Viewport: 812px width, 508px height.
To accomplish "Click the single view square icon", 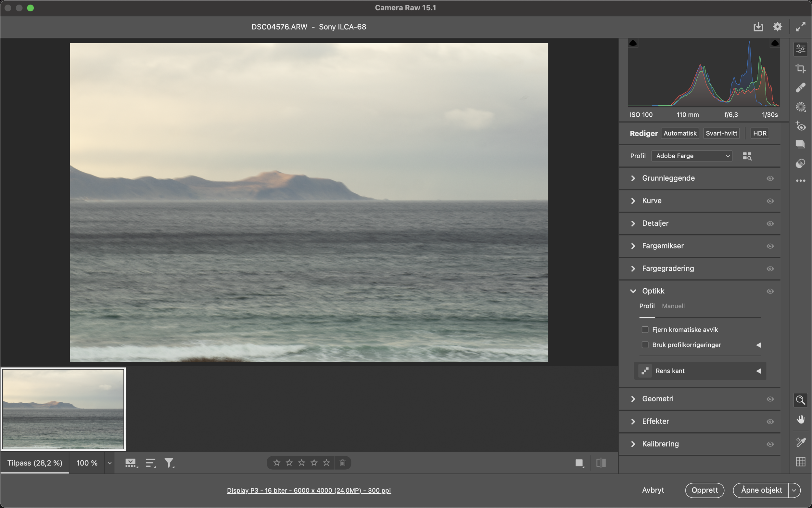I will click(579, 463).
